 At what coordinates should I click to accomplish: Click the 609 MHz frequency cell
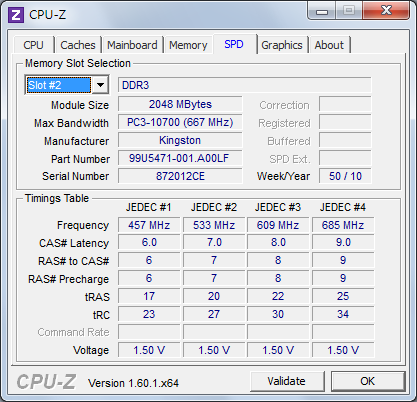tap(278, 225)
